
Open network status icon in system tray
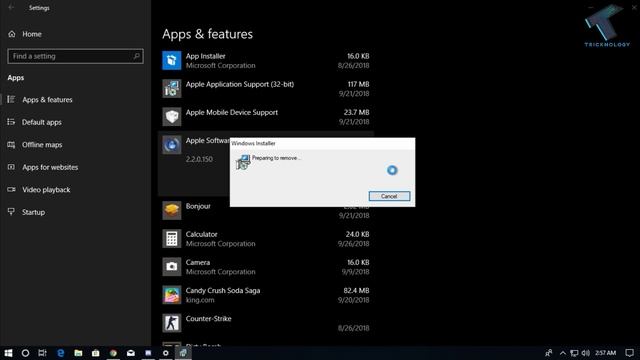574,353
